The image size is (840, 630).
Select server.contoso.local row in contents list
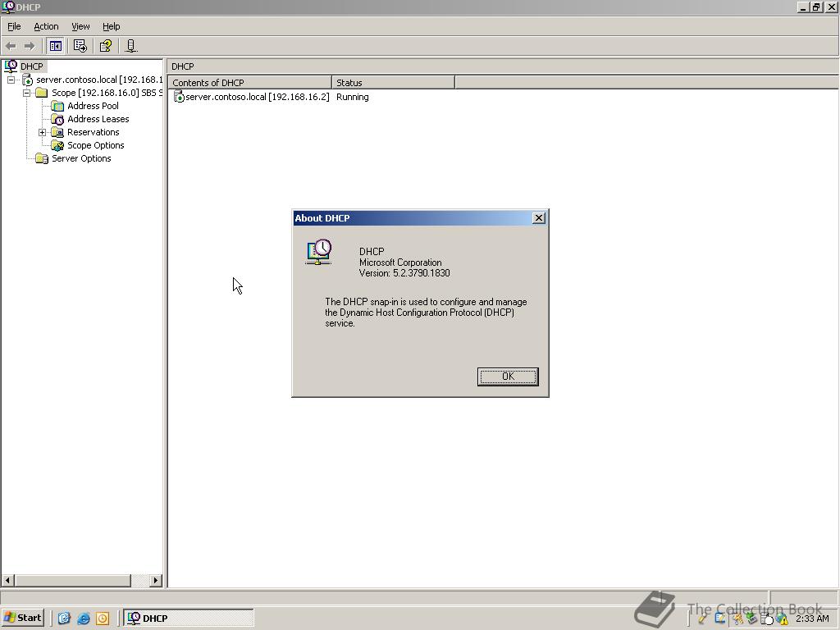(x=252, y=97)
